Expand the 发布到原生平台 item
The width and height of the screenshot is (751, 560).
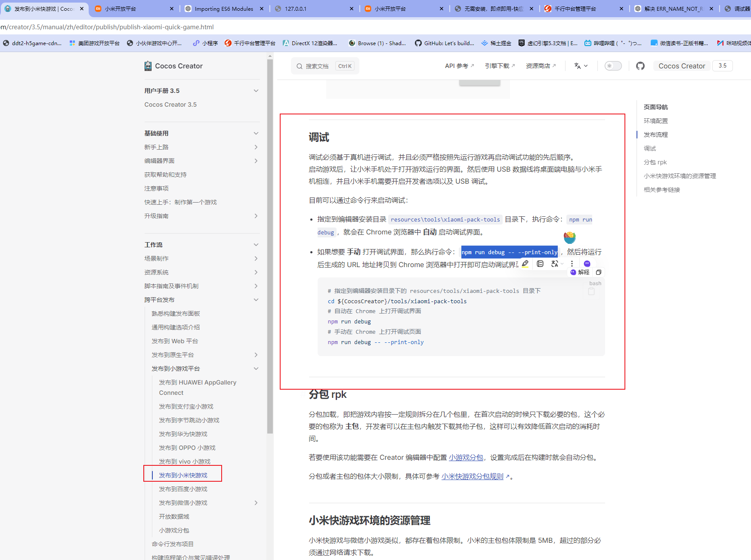click(256, 355)
